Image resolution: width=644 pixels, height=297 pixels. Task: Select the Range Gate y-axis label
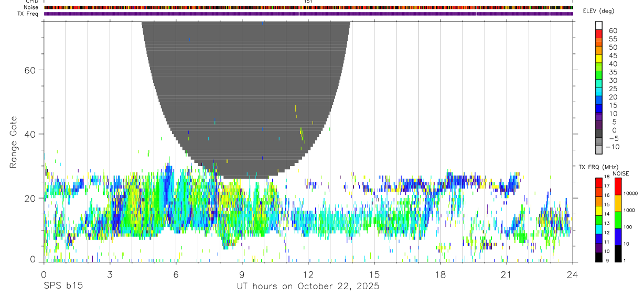(14, 142)
